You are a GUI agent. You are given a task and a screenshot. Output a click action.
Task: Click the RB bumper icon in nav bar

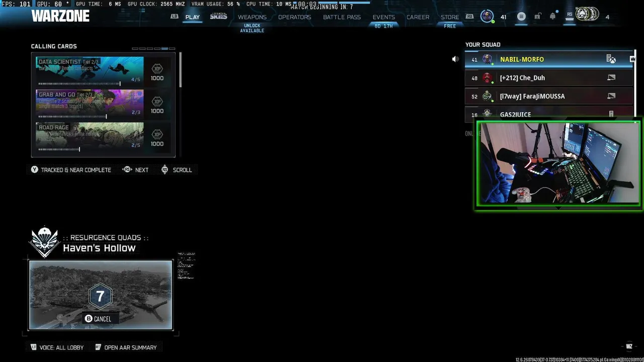[x=469, y=17]
